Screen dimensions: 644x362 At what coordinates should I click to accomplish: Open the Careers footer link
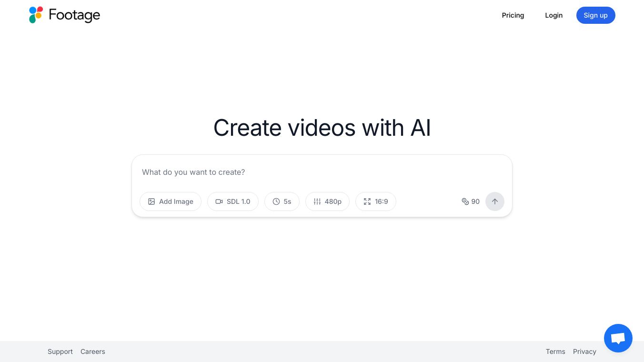tap(93, 352)
